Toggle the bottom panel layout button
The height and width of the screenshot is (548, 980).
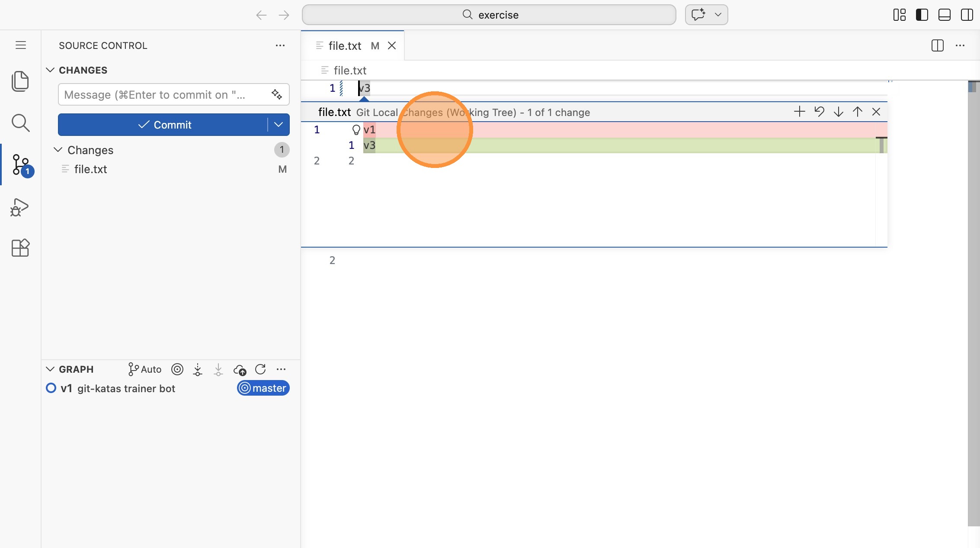944,15
